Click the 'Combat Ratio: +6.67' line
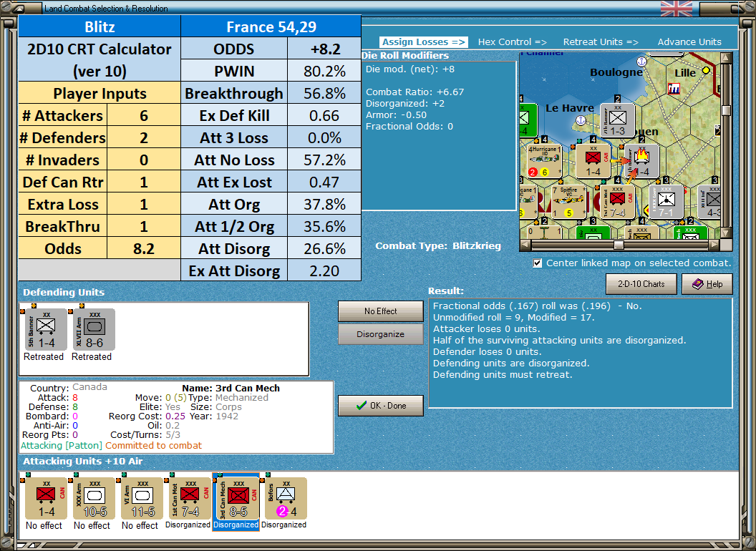 point(415,92)
